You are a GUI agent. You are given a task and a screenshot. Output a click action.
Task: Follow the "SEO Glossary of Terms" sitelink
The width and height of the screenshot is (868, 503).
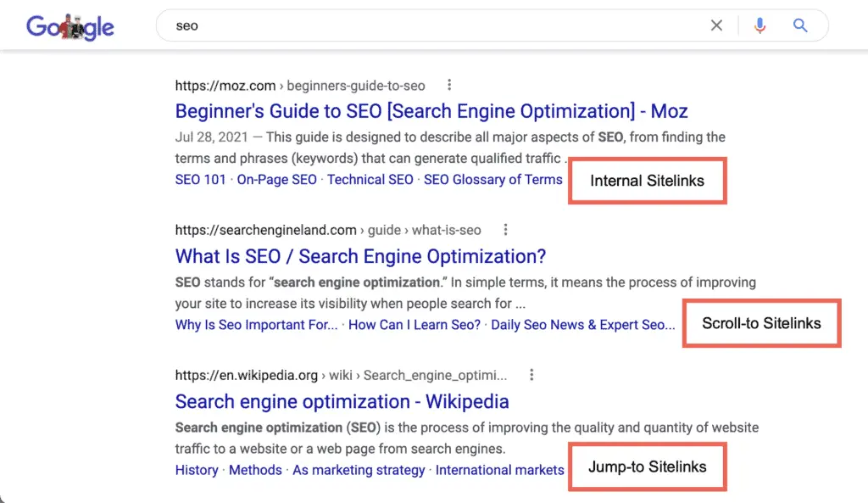[493, 180]
